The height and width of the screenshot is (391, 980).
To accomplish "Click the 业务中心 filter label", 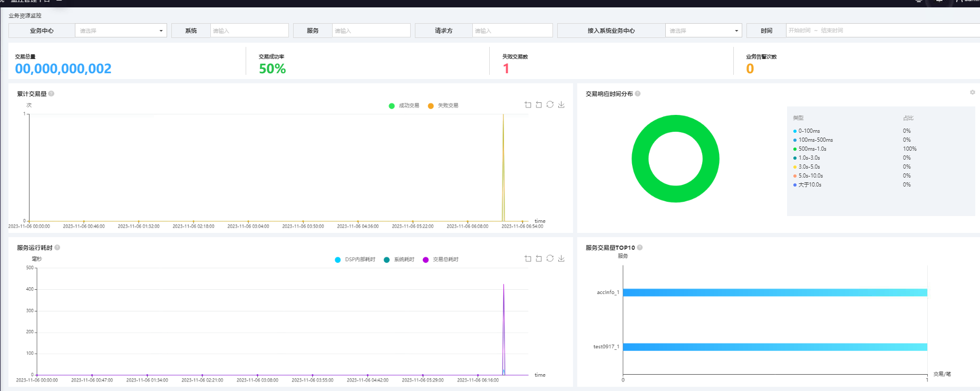I will tap(42, 31).
